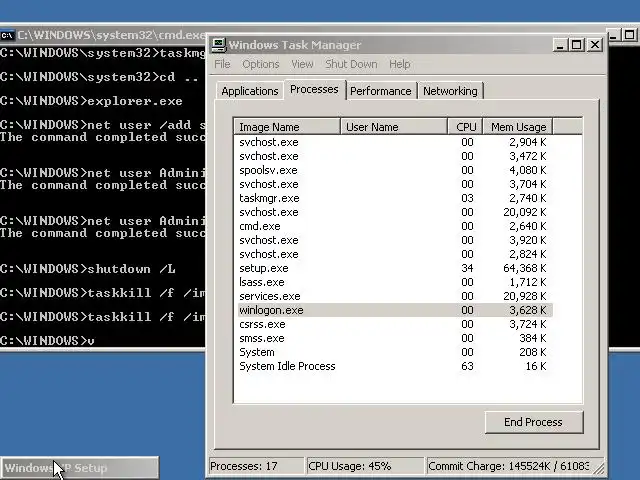Click the Task Manager resize grip
The width and height of the screenshot is (640, 480).
[x=599, y=470]
